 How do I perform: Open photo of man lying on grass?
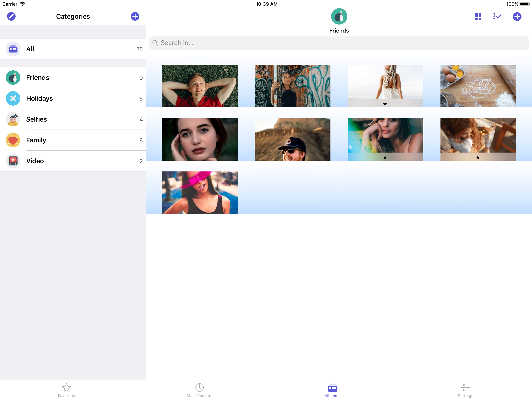tap(200, 86)
